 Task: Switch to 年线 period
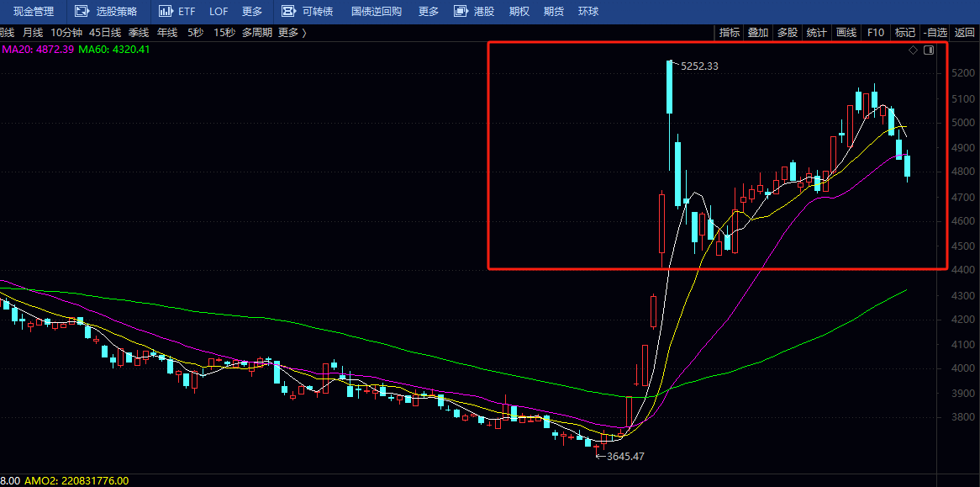click(x=167, y=33)
